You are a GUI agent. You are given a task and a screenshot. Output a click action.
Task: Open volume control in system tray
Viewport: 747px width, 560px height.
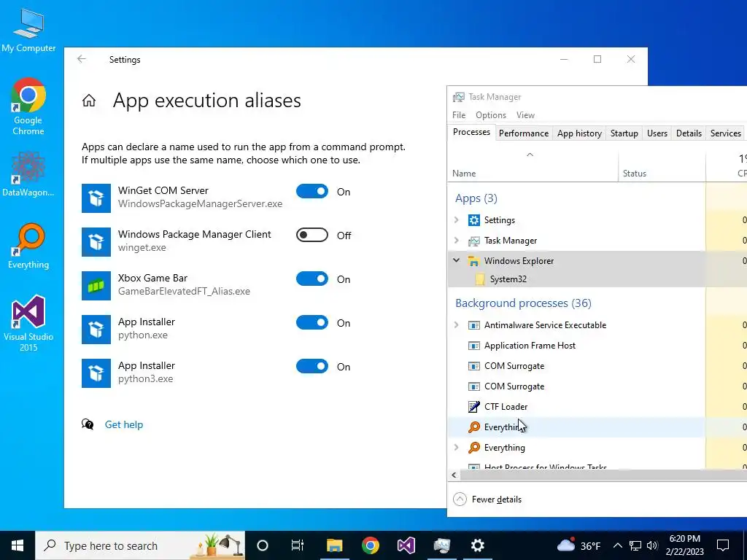point(653,545)
